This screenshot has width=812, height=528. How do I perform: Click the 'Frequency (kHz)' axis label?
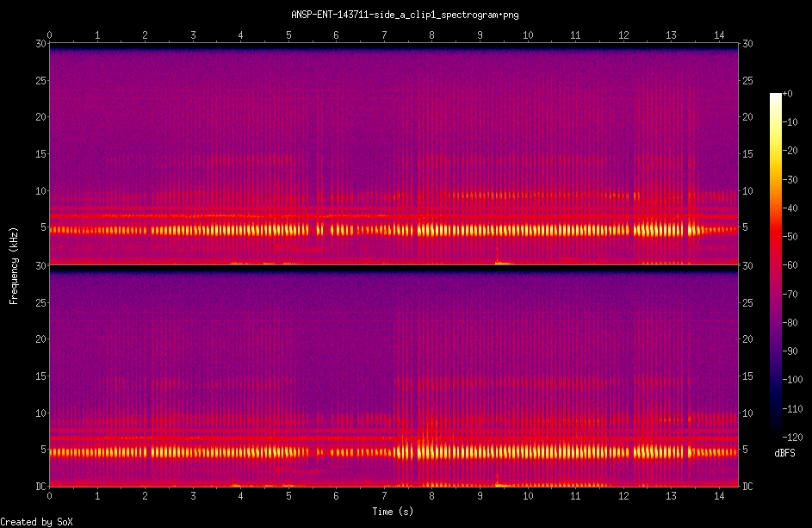[x=14, y=265]
